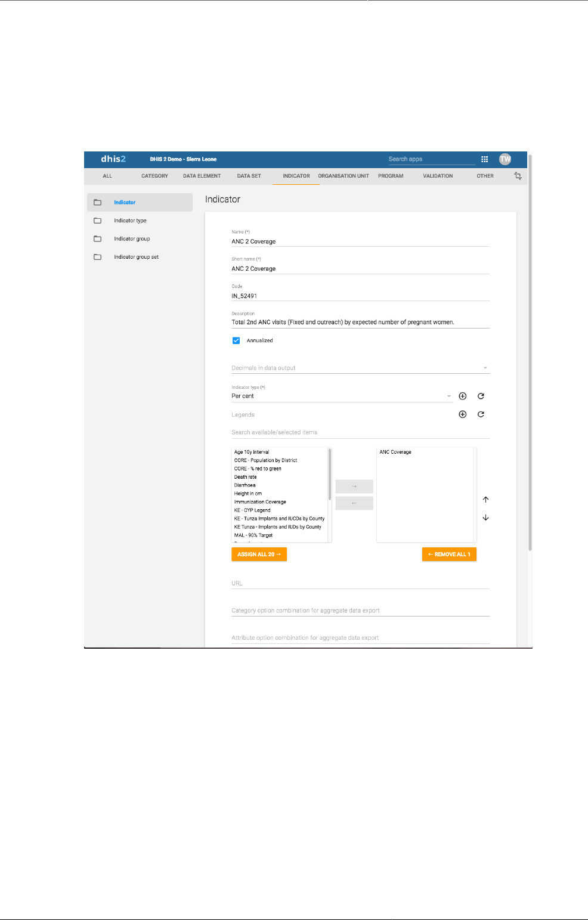
Task: Click the URL field
Action: coord(360,583)
